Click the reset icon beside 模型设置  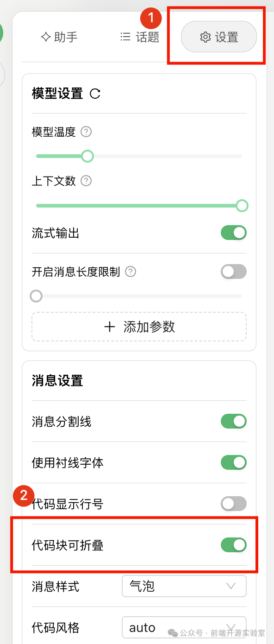95,94
